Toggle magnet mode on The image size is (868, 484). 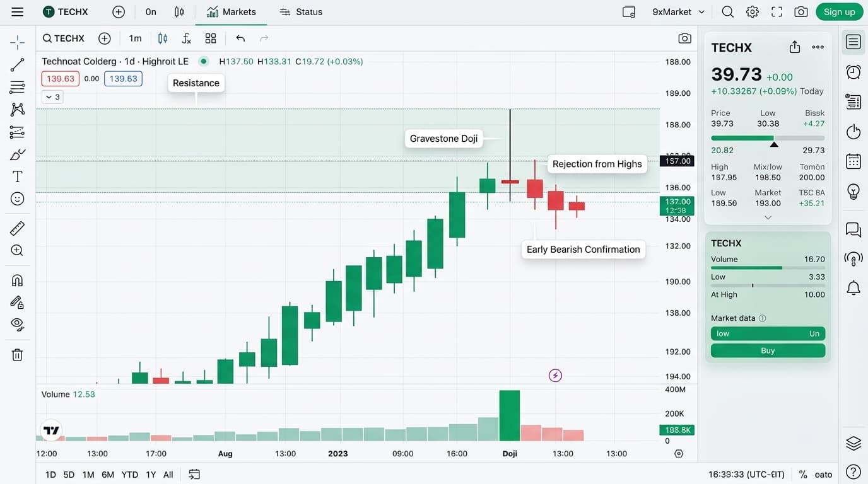click(x=18, y=280)
